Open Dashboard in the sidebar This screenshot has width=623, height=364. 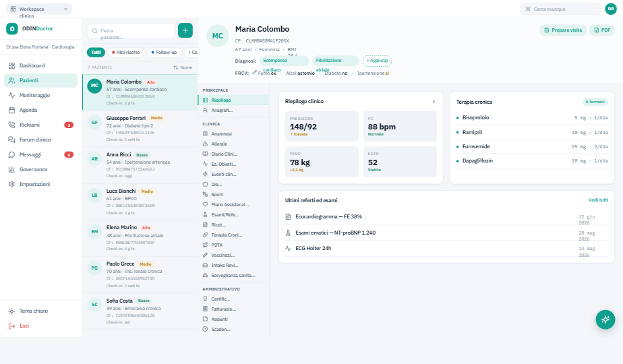pyautogui.click(x=40, y=65)
